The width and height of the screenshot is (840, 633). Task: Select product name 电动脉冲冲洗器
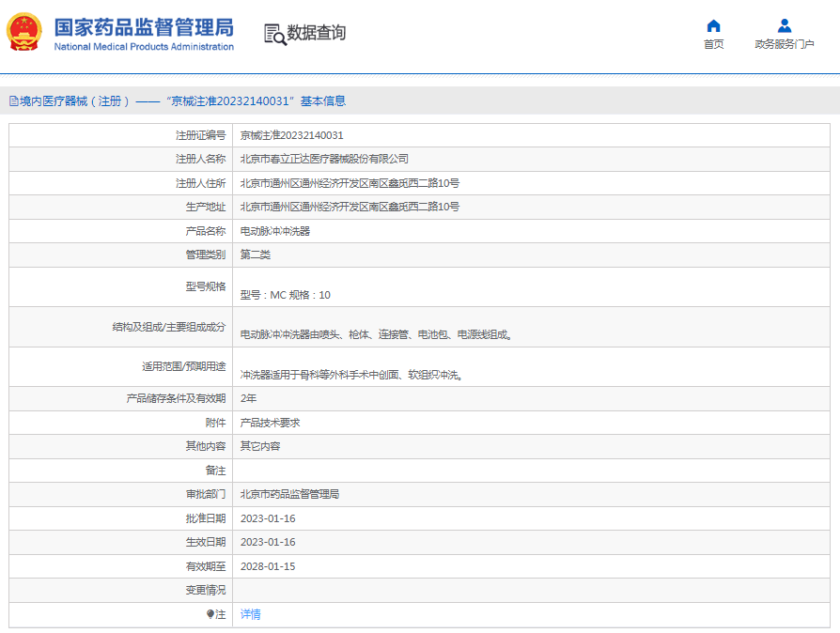tap(274, 231)
